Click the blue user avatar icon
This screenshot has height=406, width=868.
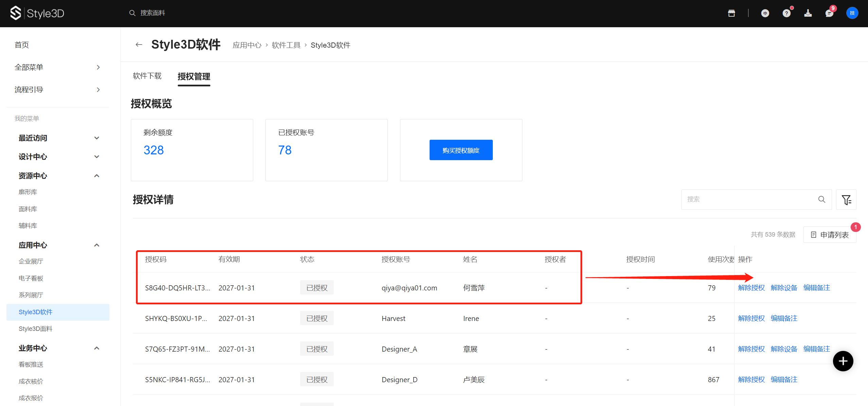tap(852, 13)
